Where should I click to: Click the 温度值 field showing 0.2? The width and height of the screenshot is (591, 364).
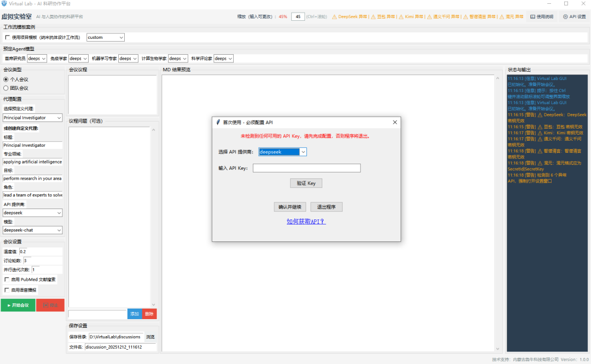click(40, 252)
